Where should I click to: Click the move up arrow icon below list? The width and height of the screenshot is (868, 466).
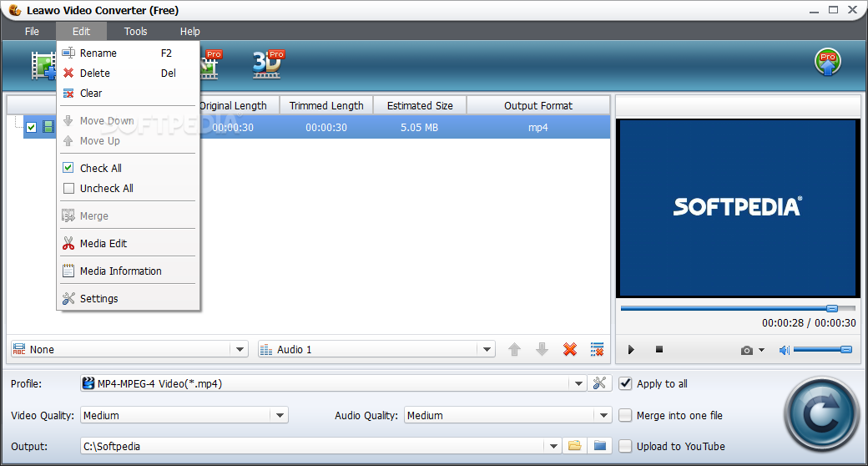[514, 349]
